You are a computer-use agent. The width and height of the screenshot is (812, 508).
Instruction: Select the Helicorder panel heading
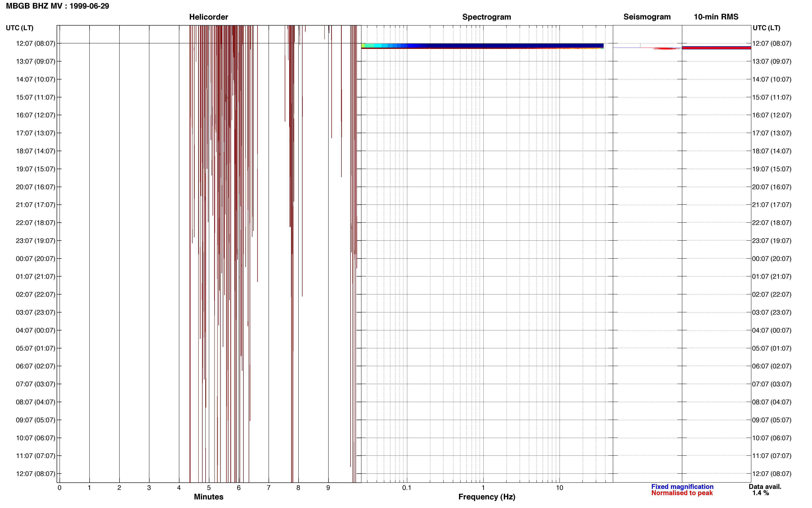[x=209, y=17]
